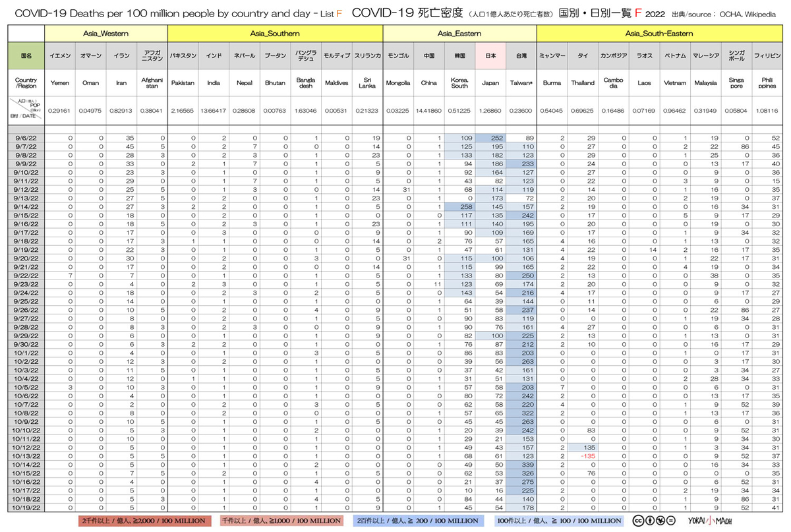Image resolution: width=791 pixels, height=532 pixels.
Task: Click the Vietnam column label
Action: (x=674, y=84)
